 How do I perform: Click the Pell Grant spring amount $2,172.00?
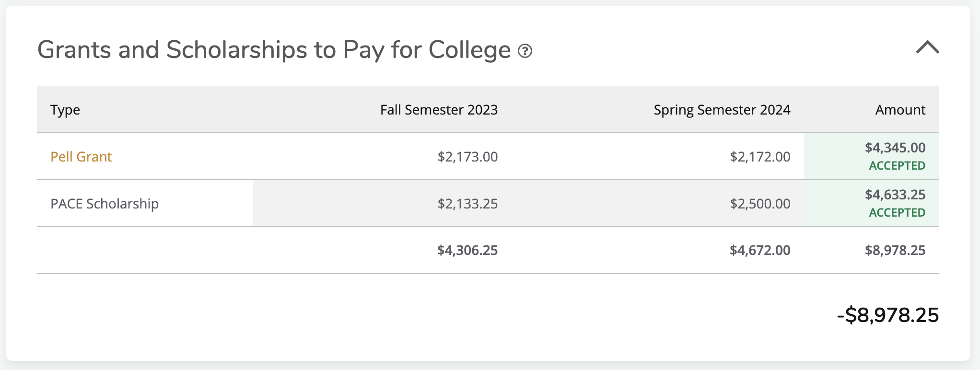[760, 157]
